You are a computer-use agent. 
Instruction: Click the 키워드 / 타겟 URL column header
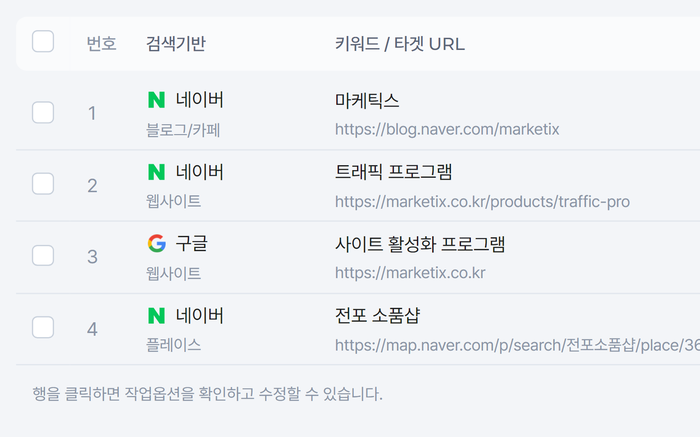(400, 44)
